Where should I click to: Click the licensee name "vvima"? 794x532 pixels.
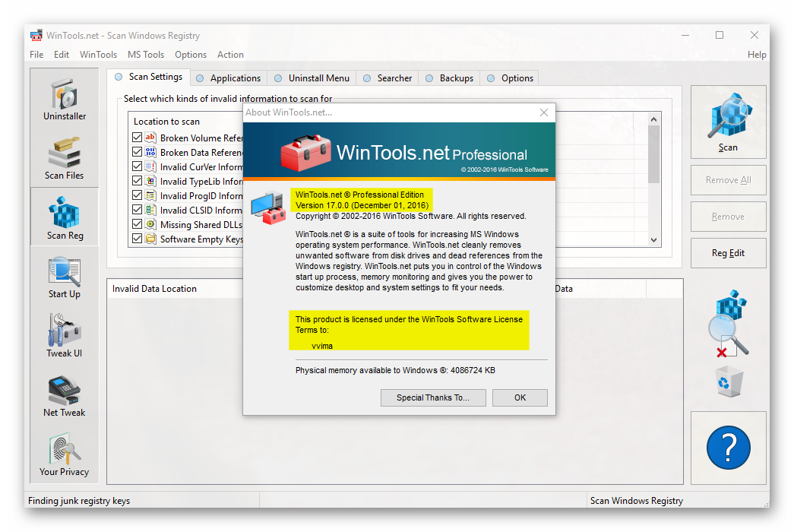pos(322,346)
